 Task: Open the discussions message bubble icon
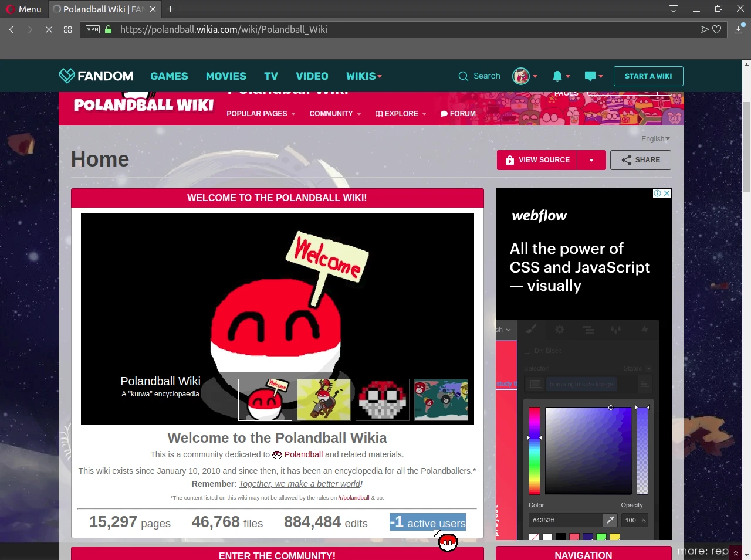(x=590, y=76)
